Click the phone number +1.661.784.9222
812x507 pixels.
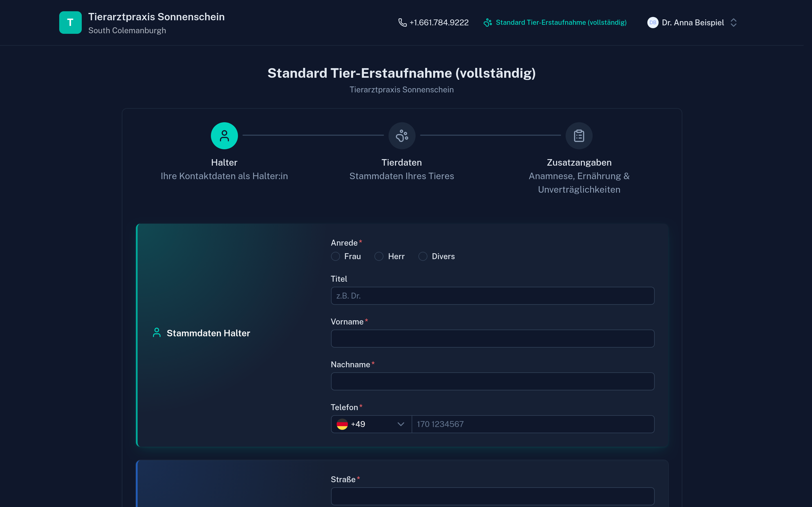pos(439,23)
